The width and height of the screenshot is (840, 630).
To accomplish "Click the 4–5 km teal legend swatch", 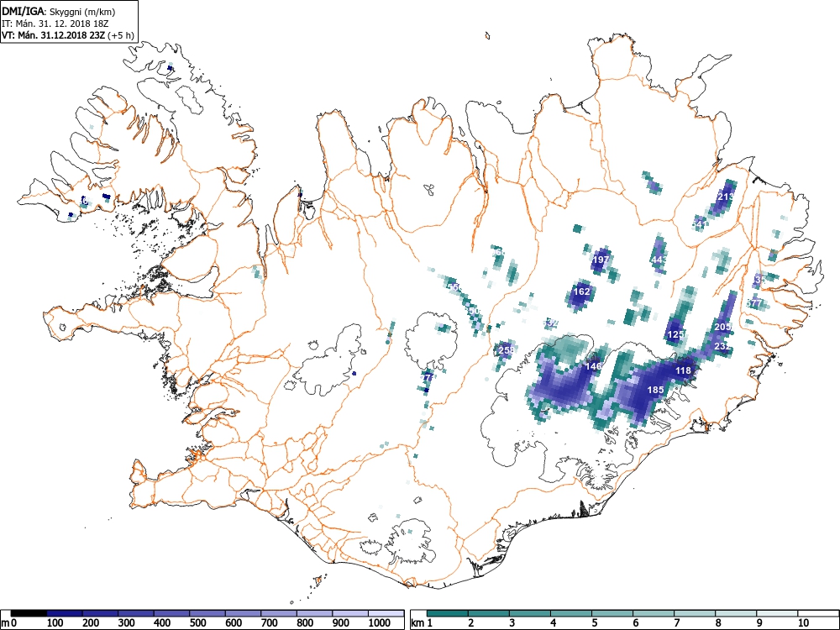I will pyautogui.click(x=571, y=613).
